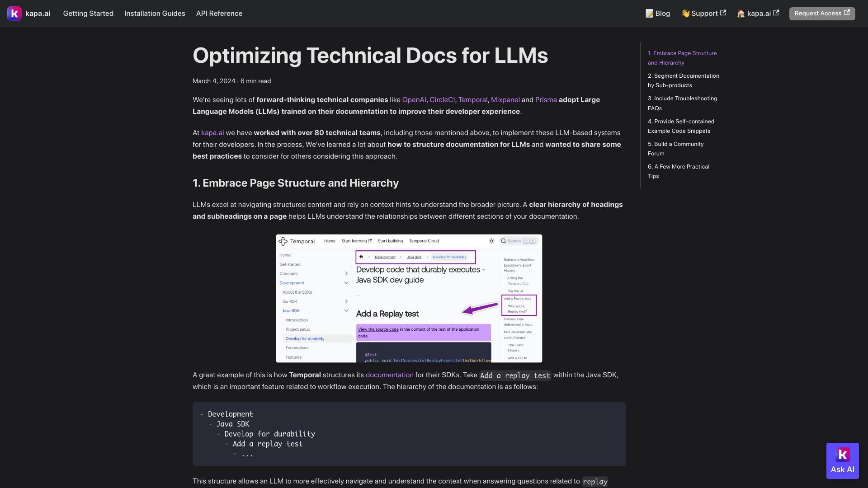
Task: Jump to A Few More Practical Tips
Action: [x=678, y=171]
